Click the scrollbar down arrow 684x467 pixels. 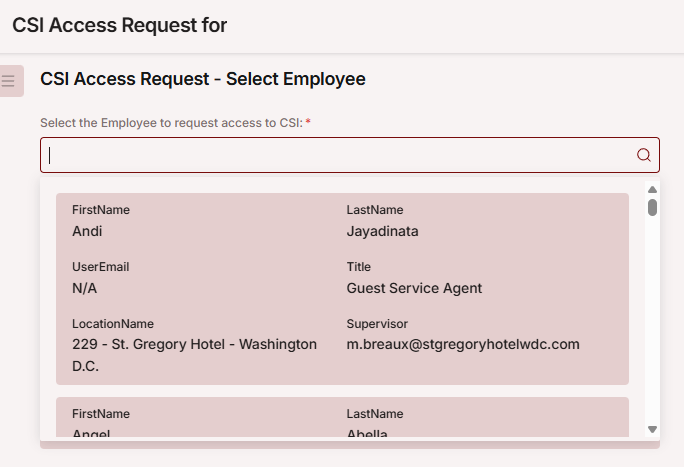[653, 430]
